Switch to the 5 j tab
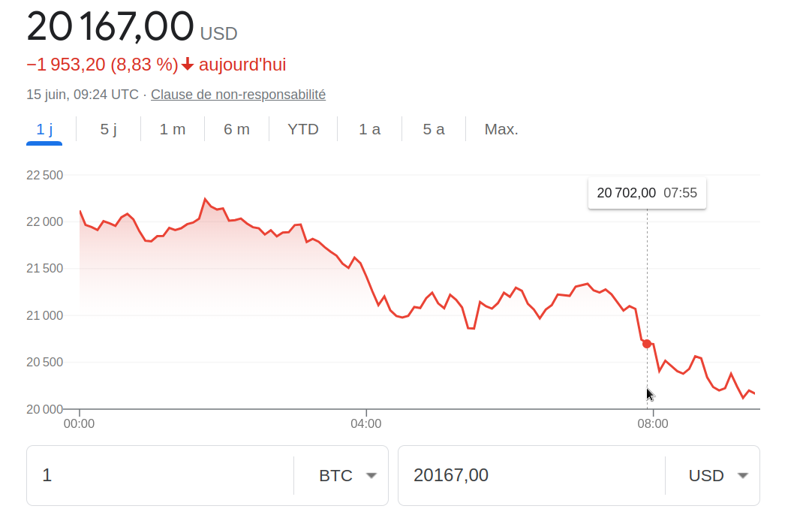Image resolution: width=812 pixels, height=515 pixels. (109, 129)
